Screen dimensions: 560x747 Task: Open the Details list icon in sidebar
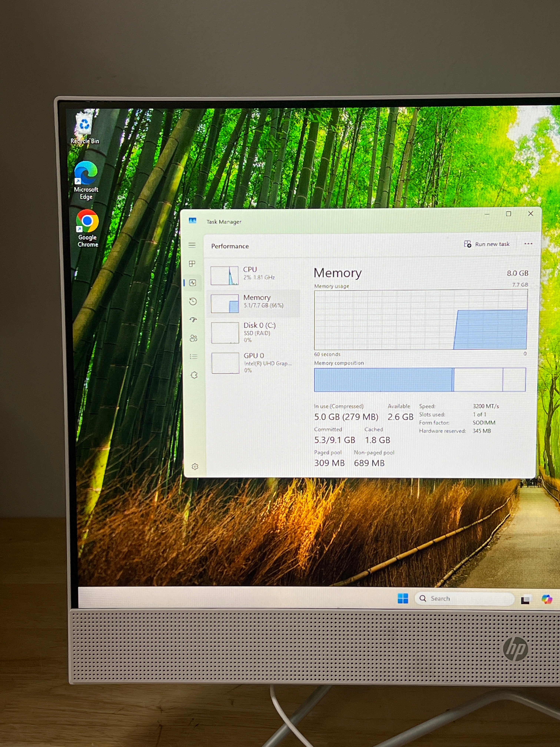[194, 357]
